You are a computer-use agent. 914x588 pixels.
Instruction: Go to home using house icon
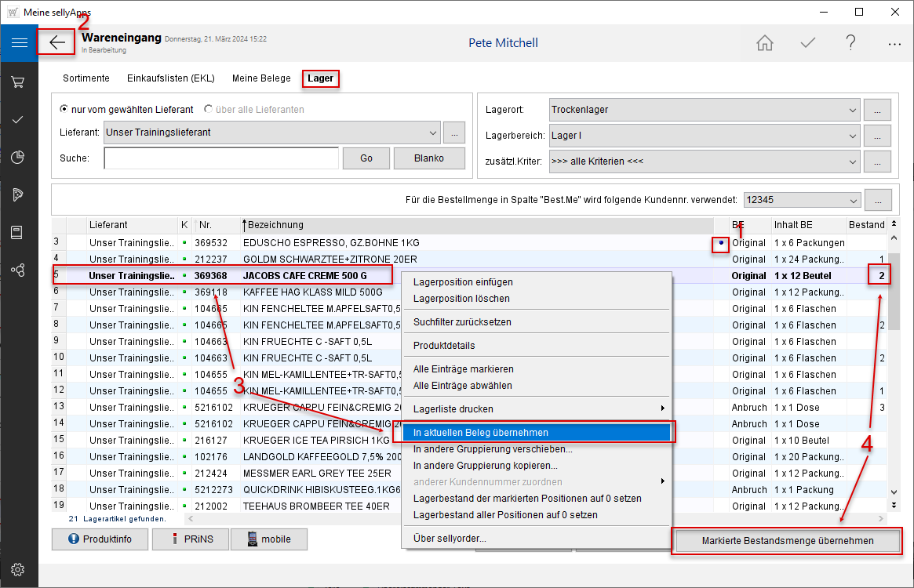pos(765,43)
